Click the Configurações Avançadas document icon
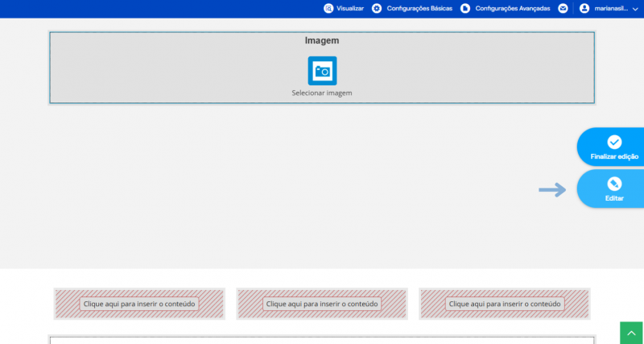644x344 pixels. (x=465, y=8)
